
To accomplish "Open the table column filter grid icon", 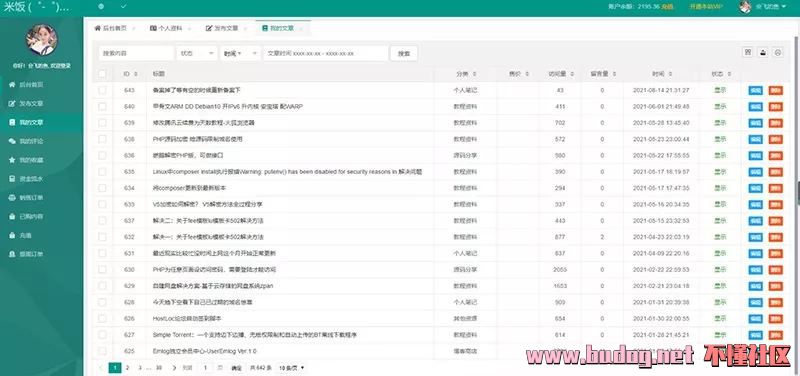I will pos(748,52).
